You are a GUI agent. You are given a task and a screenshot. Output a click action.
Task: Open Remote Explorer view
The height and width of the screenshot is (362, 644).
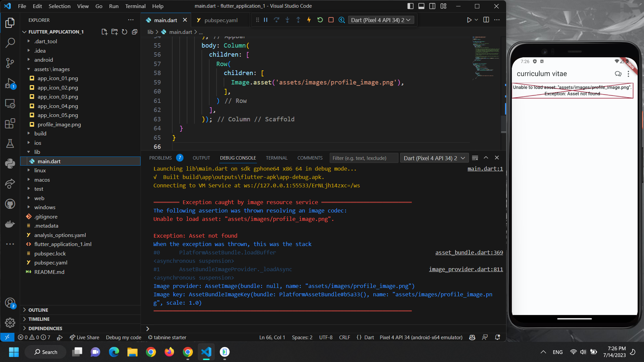tap(10, 104)
